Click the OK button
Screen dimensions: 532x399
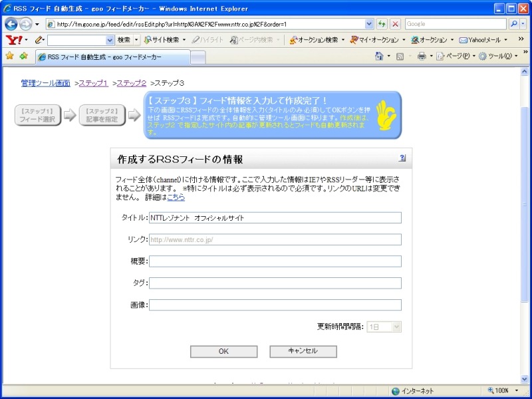click(223, 352)
